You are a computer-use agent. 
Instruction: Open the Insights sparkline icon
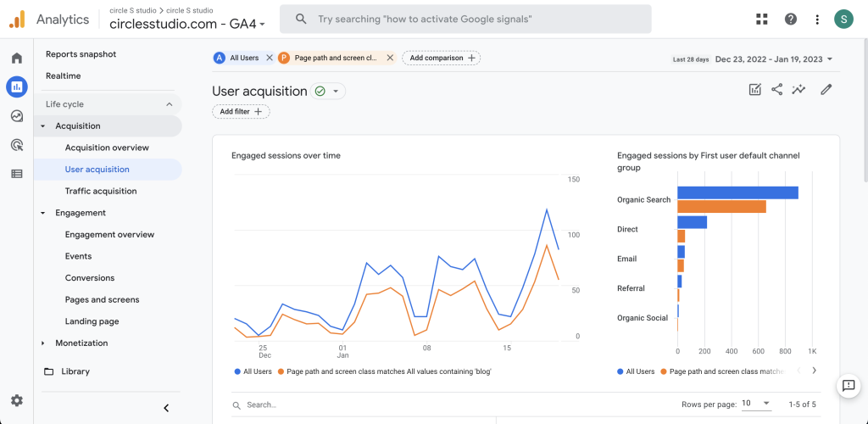click(798, 90)
